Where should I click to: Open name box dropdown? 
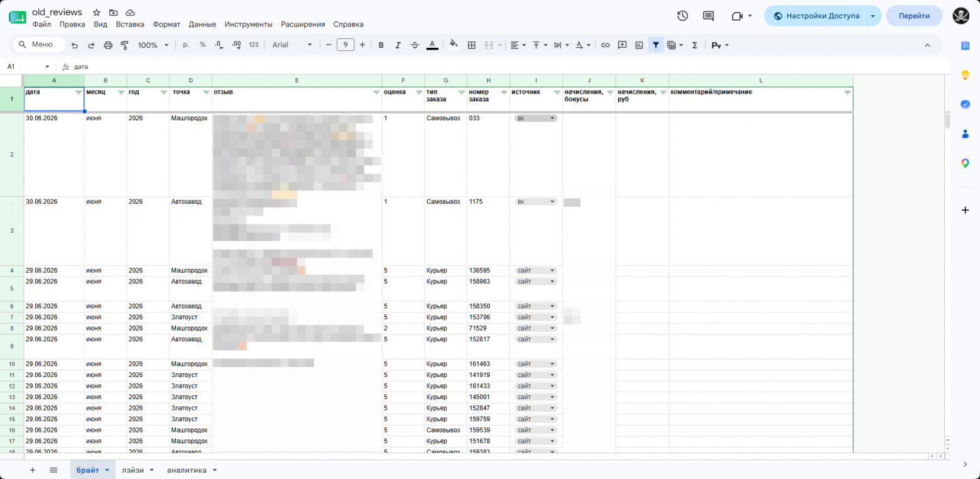click(x=47, y=67)
